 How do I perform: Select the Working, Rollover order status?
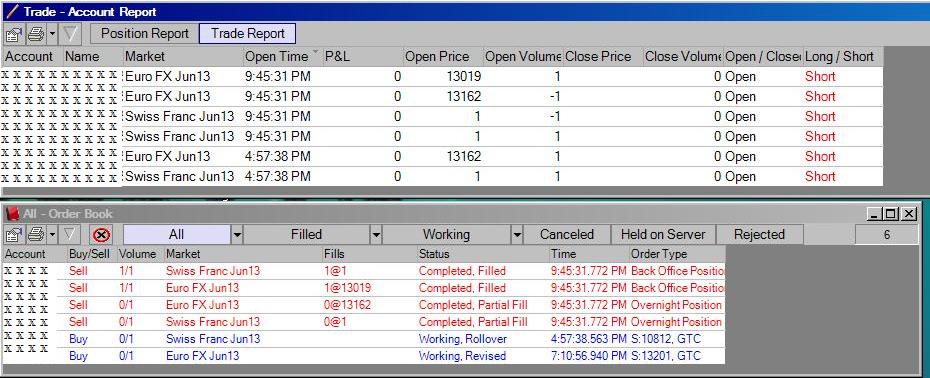point(462,339)
